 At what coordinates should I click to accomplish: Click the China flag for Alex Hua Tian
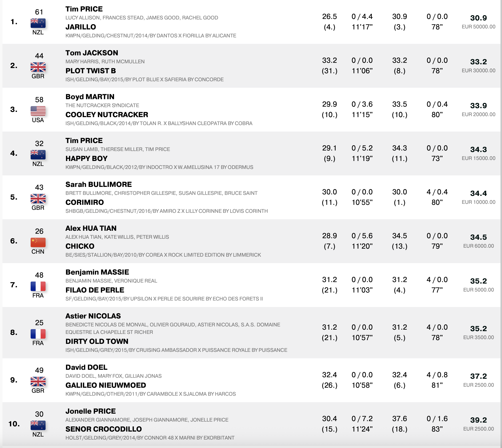38,242
